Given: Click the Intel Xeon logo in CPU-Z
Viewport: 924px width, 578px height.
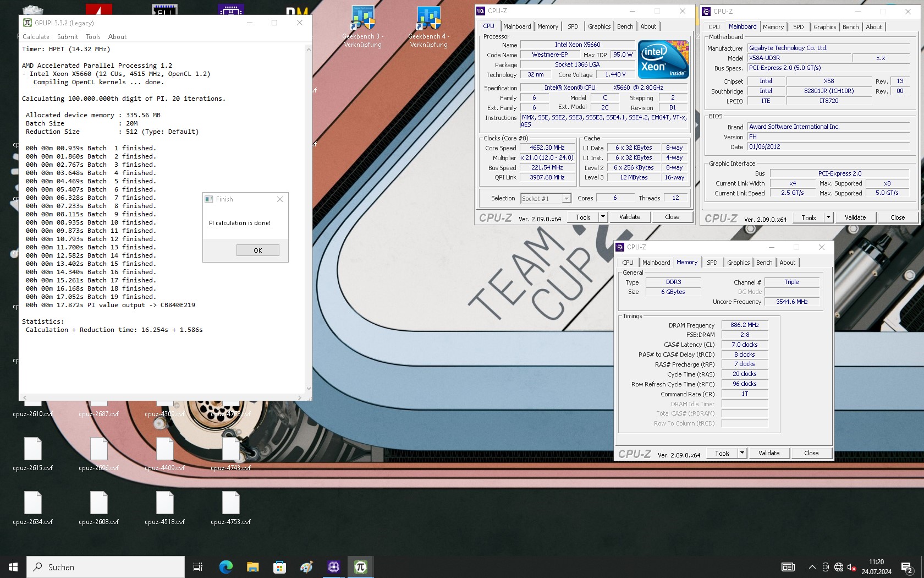Looking at the screenshot, I should (x=663, y=59).
